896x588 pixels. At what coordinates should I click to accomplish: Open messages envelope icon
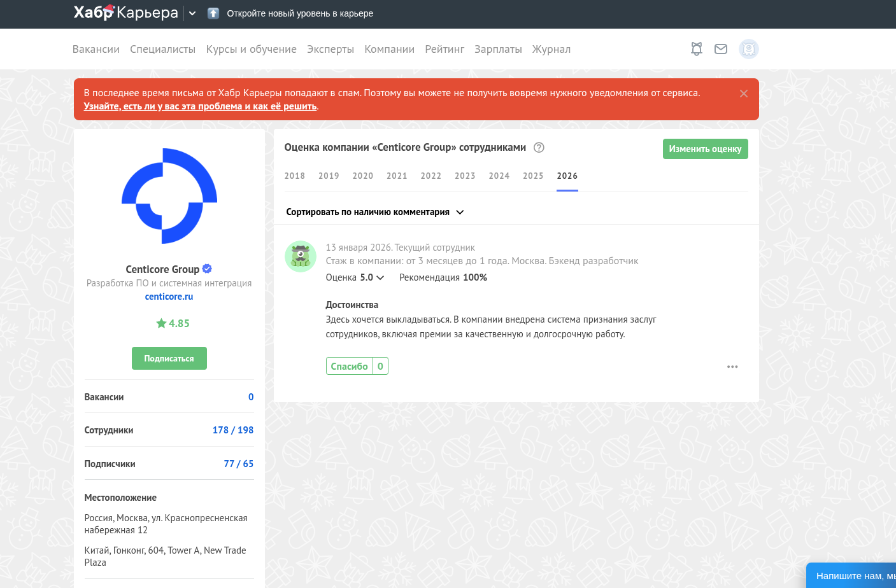pos(721,49)
